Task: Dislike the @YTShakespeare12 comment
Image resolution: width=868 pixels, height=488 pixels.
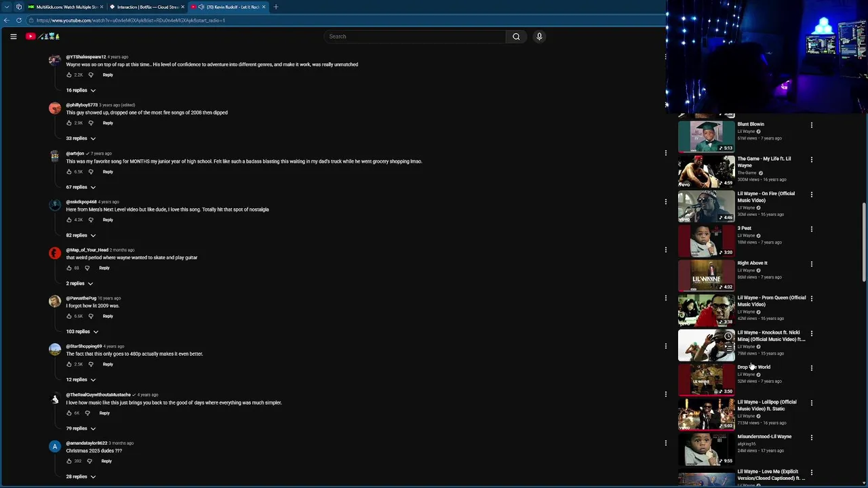Action: [91, 75]
